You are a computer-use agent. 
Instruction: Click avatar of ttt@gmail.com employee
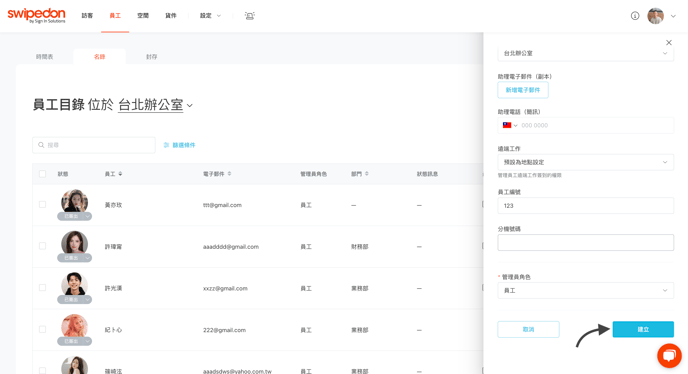tap(74, 202)
